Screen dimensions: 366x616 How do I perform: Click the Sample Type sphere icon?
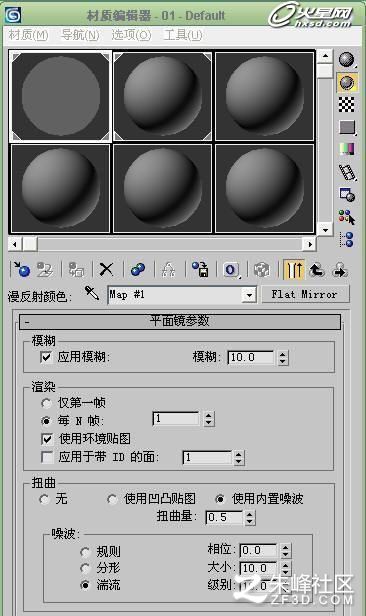click(x=347, y=60)
